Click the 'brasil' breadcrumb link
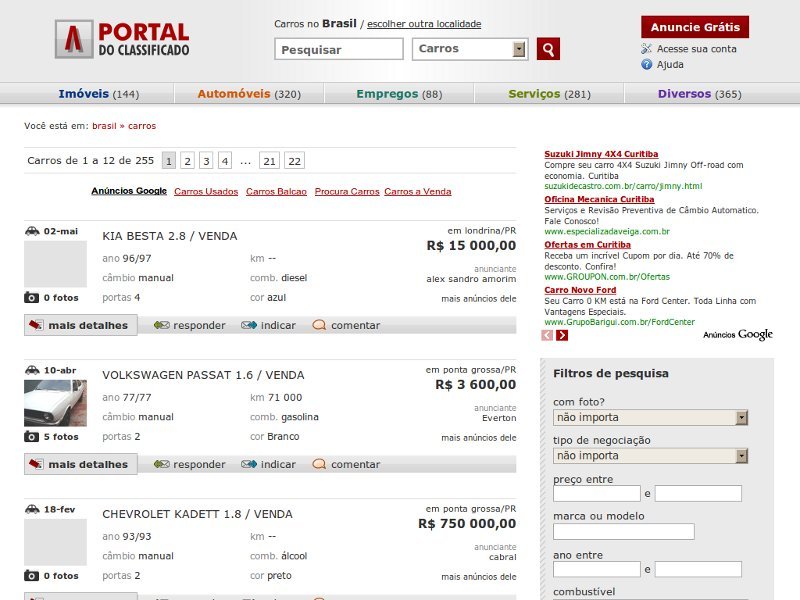Image resolution: width=800 pixels, height=600 pixels. pyautogui.click(x=104, y=126)
